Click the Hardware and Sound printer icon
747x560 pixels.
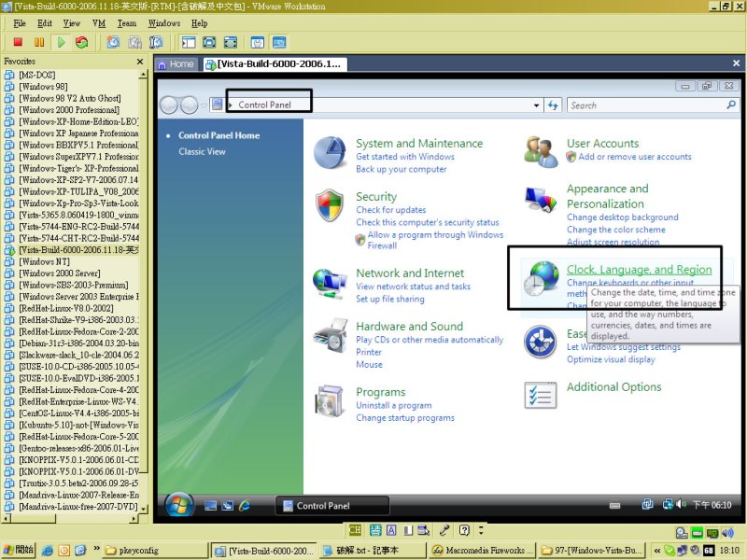click(x=331, y=336)
